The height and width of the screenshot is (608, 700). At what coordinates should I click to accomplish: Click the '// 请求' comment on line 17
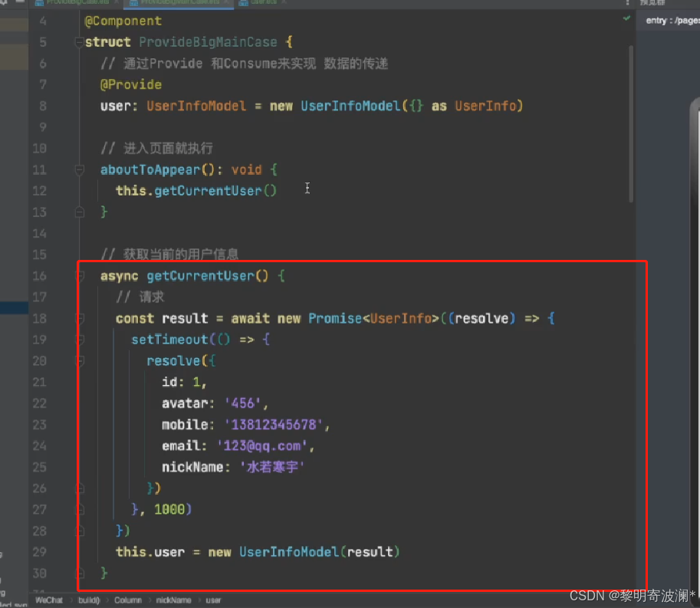click(140, 297)
